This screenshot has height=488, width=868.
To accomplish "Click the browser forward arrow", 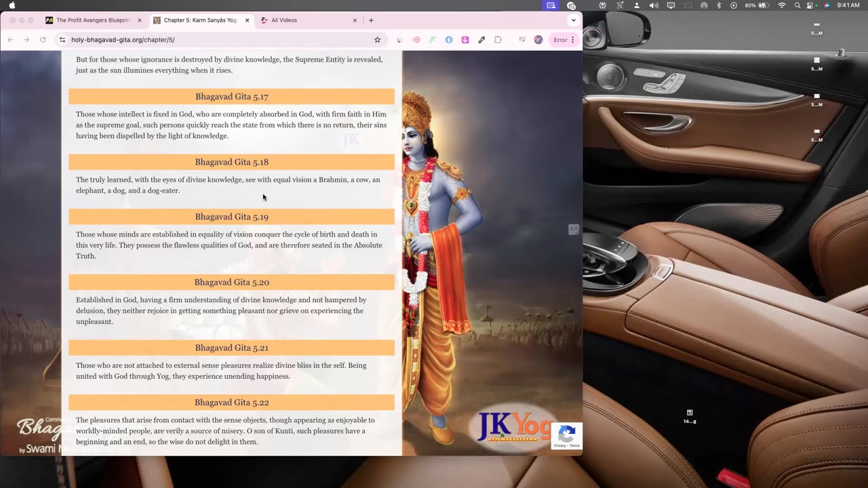I will point(26,40).
